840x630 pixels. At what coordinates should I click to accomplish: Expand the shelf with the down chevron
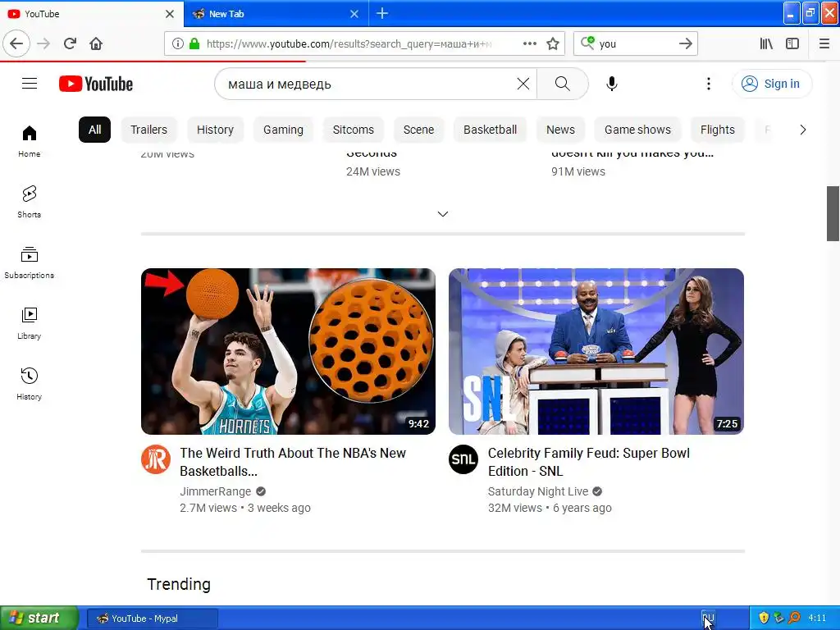coord(442,214)
